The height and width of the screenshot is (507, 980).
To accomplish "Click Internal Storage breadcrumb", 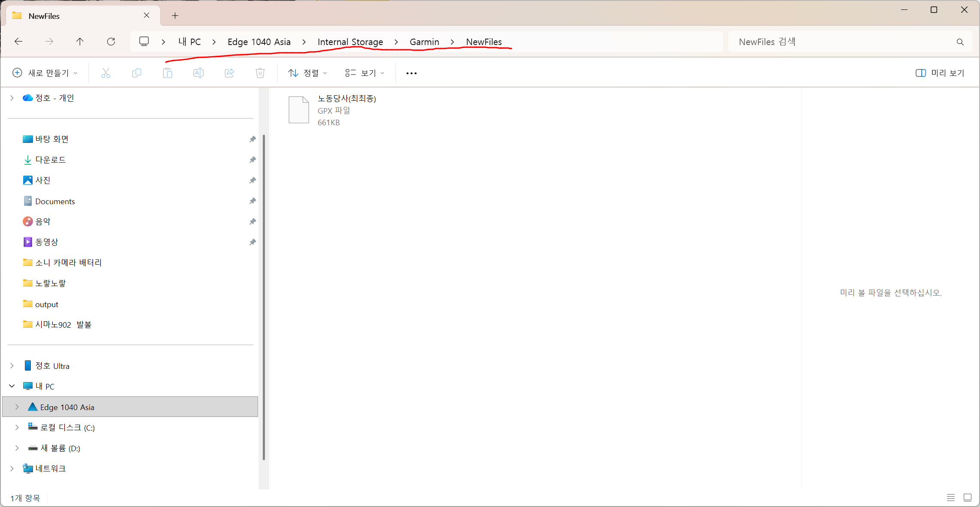I will point(350,42).
